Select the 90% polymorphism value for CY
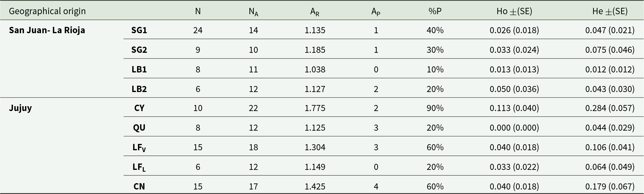The height and width of the screenshot is (194, 644). tap(435, 108)
